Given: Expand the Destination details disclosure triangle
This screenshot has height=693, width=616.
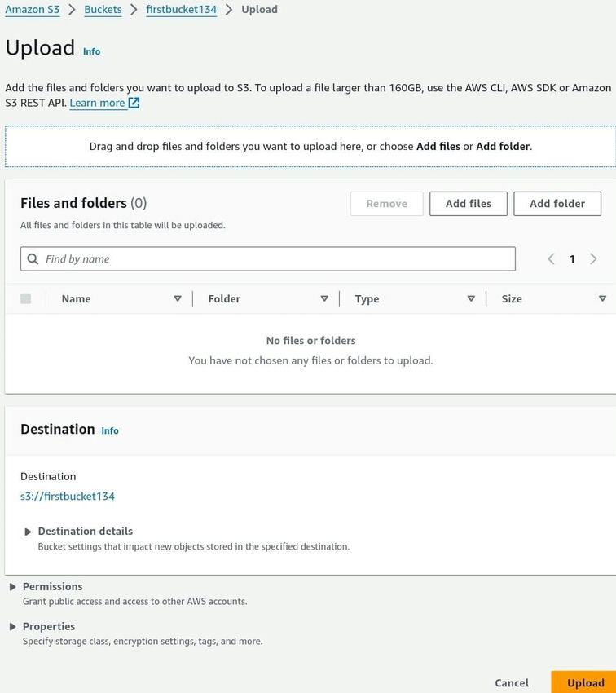Looking at the screenshot, I should (x=27, y=531).
